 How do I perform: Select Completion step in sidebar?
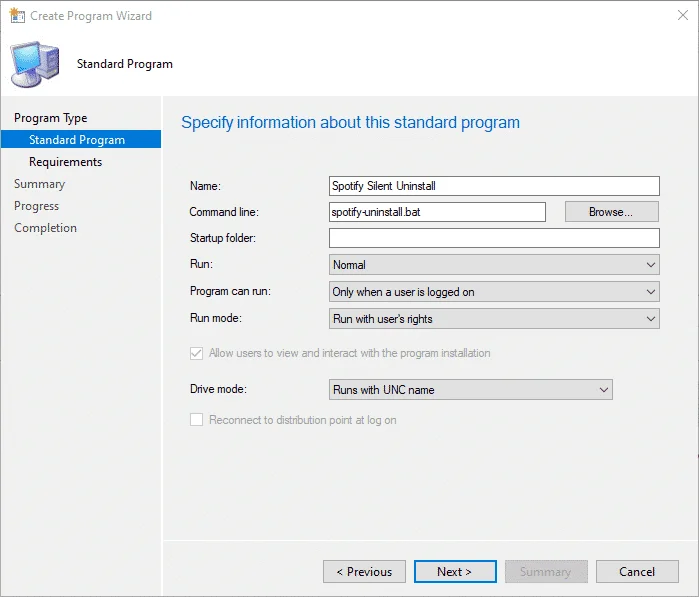tap(45, 228)
